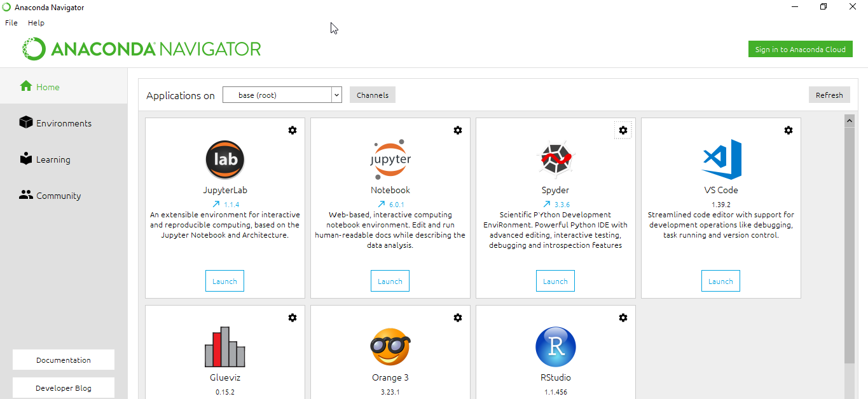Click the VS Code description text
The width and height of the screenshot is (868, 399).
(x=721, y=225)
